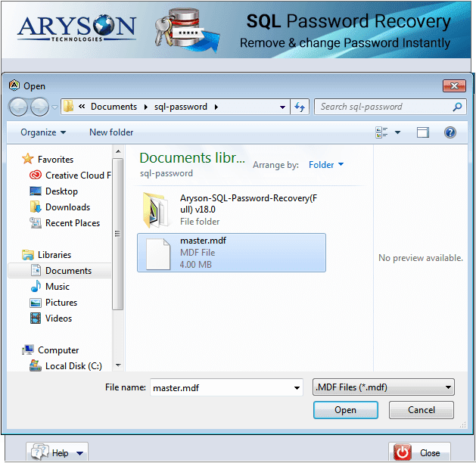This screenshot has width=476, height=463.
Task: Click the Desktop monitor icon in sidebar
Action: (36, 191)
